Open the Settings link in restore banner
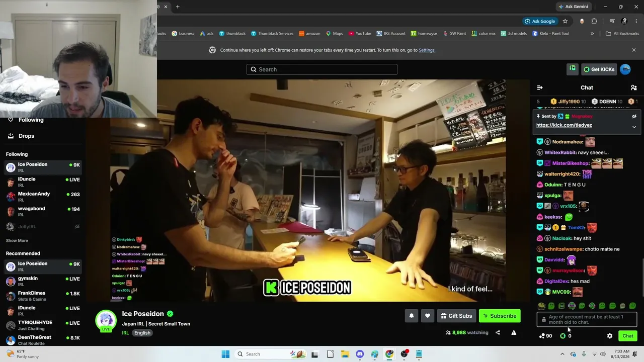This screenshot has width=644, height=362. coord(427,50)
